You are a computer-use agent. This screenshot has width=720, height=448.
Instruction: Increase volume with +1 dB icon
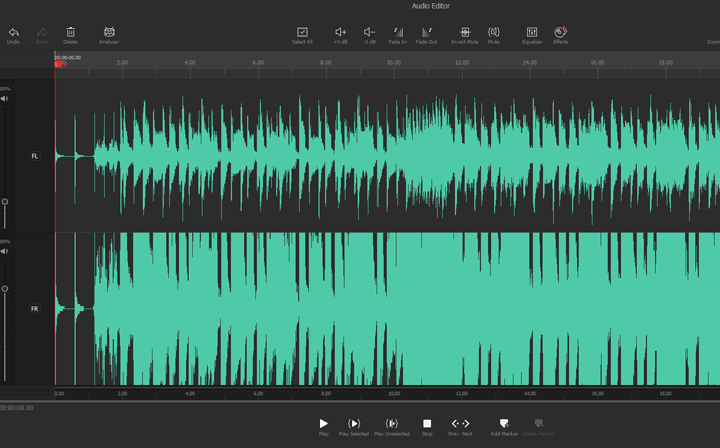click(341, 33)
